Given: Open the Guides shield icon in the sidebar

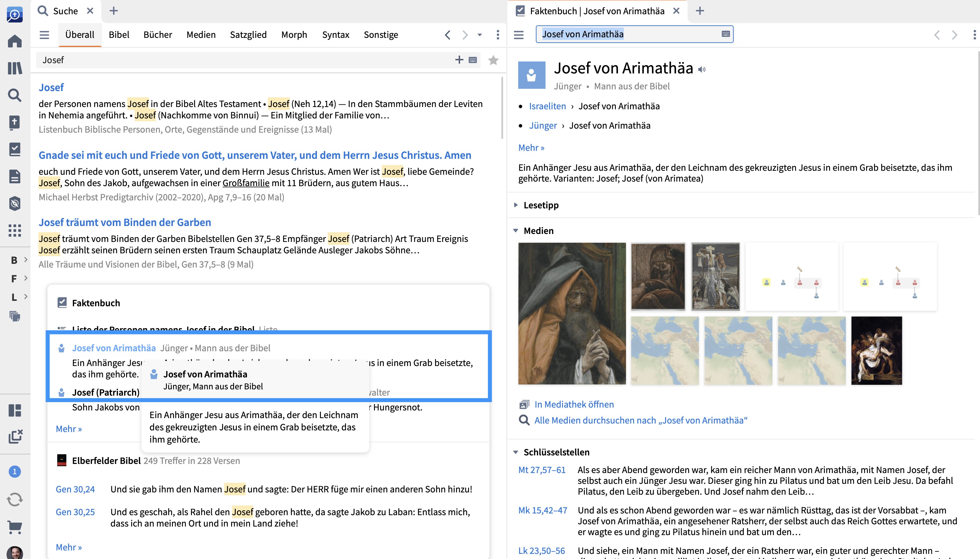Looking at the screenshot, I should point(15,204).
